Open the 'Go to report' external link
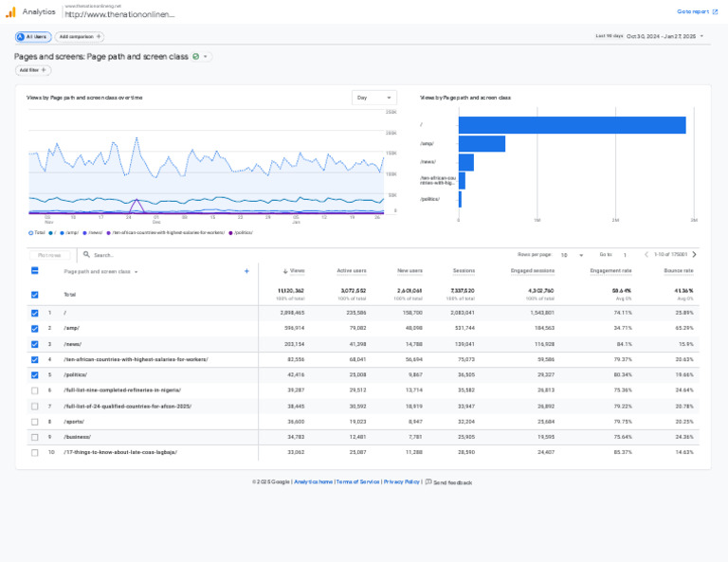728x562 pixels. click(x=697, y=11)
